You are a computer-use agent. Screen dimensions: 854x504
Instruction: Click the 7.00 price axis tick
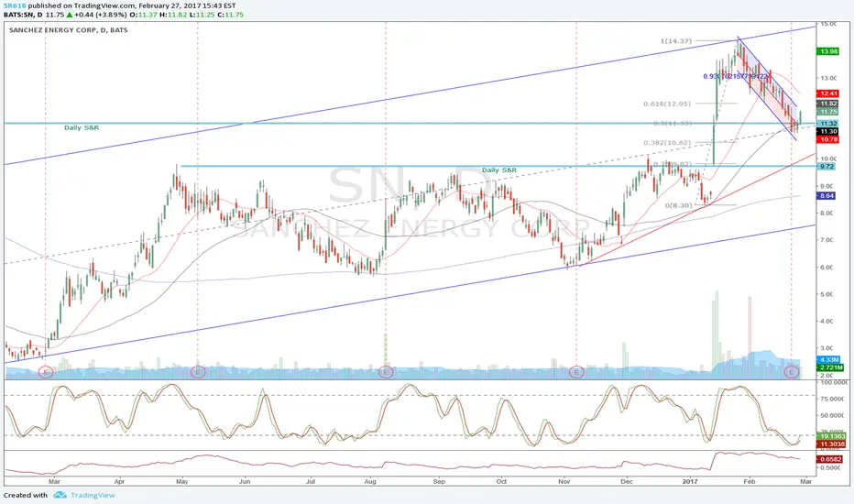(x=827, y=240)
